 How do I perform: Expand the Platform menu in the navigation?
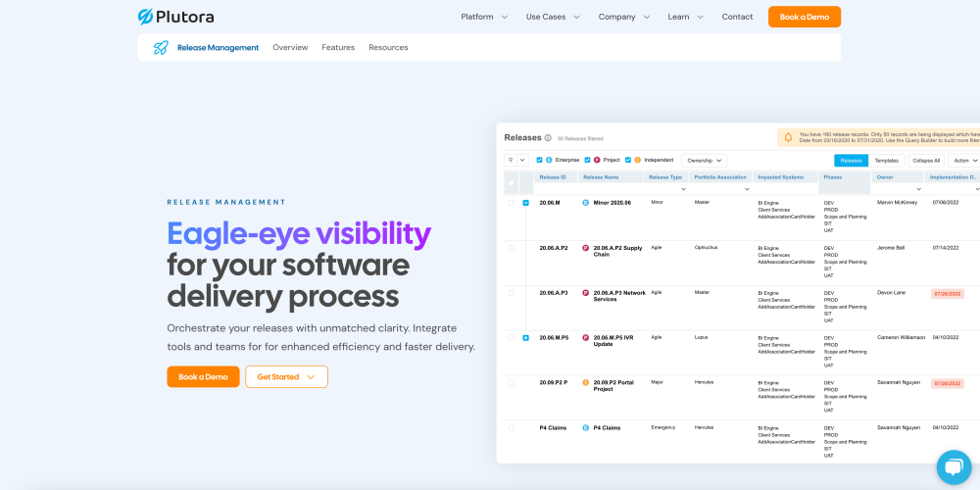tap(484, 17)
